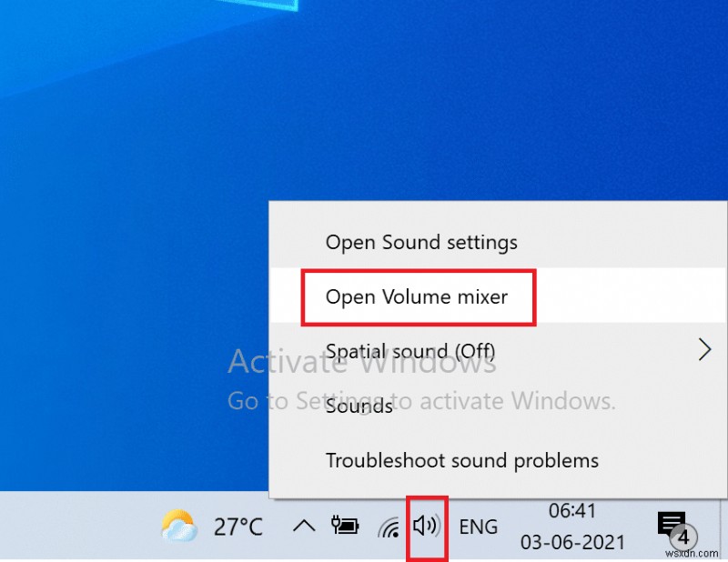
Task: Click the battery power plug icon
Action: coord(345,525)
